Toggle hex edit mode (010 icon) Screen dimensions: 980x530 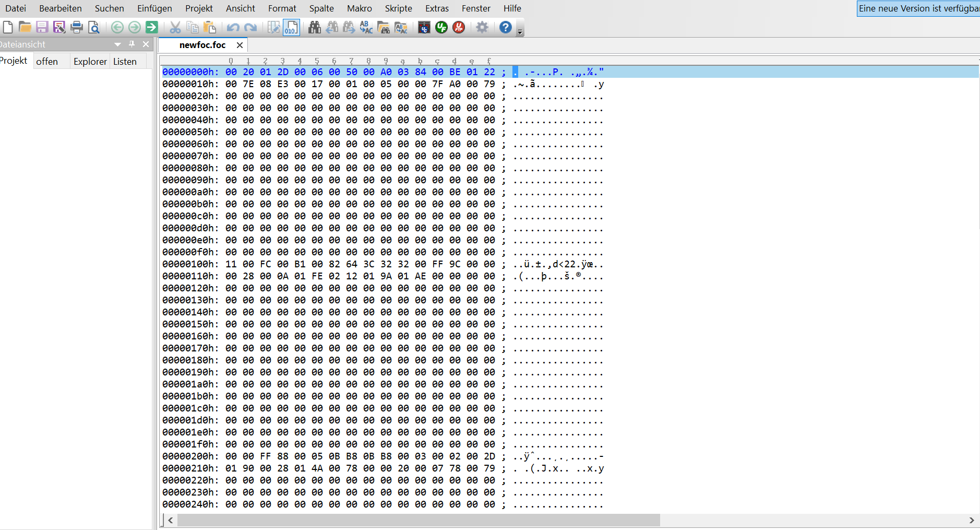pos(291,27)
